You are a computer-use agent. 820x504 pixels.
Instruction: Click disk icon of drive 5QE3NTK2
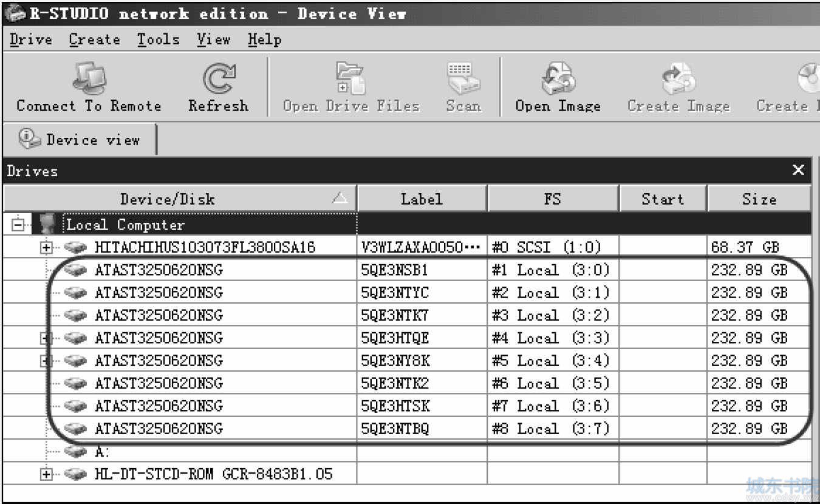click(75, 383)
